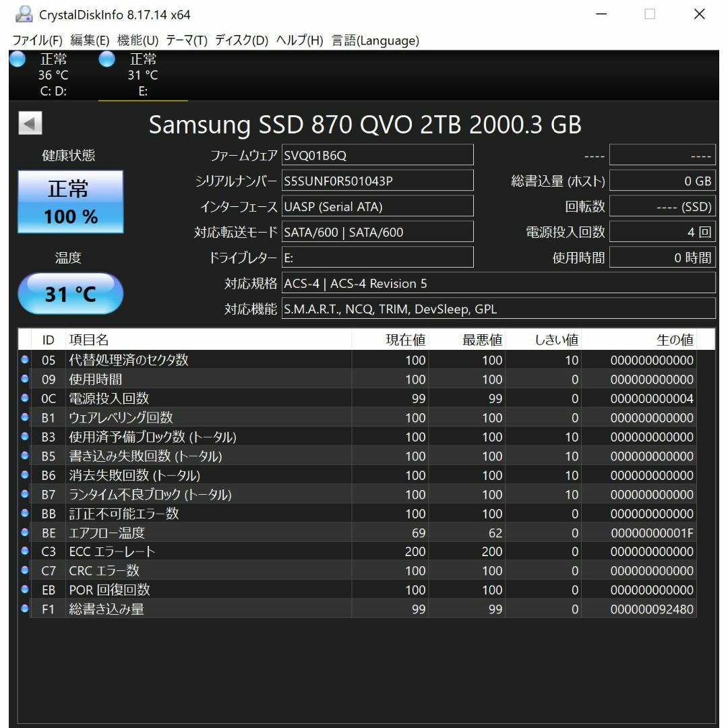Click raw value 000000092480
Screen dimensions: 728x728
652,609
